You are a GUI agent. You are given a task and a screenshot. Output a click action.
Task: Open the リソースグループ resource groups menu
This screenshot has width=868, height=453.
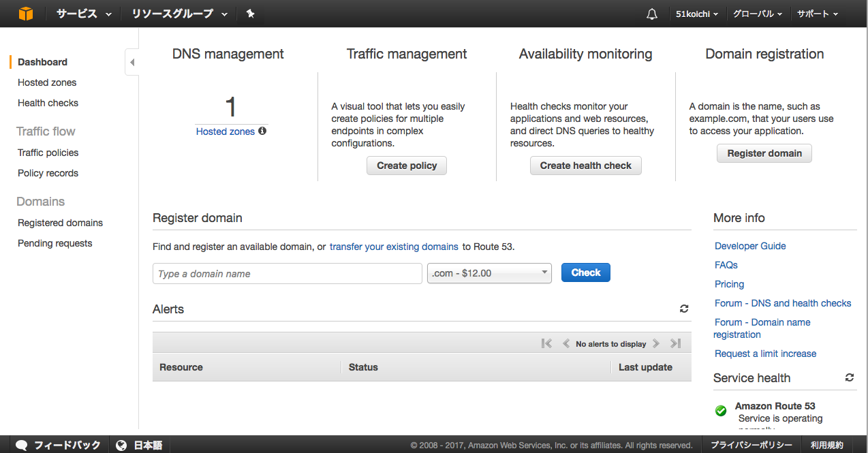180,14
